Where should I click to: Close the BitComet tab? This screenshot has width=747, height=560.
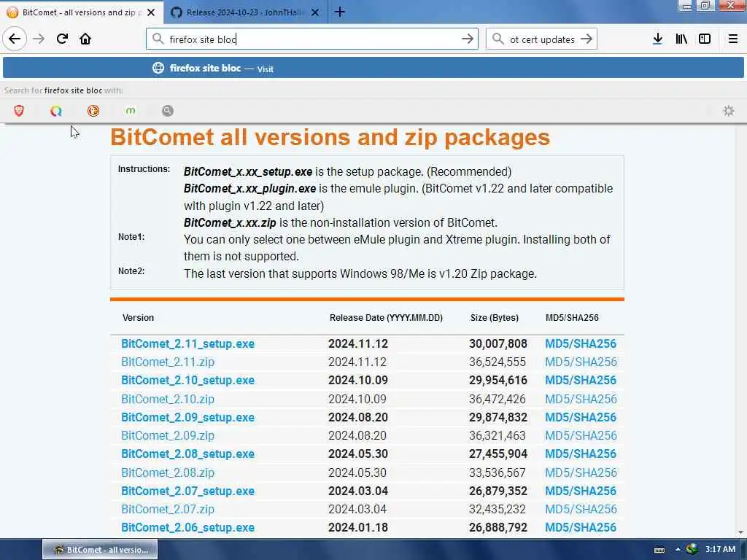click(x=151, y=12)
